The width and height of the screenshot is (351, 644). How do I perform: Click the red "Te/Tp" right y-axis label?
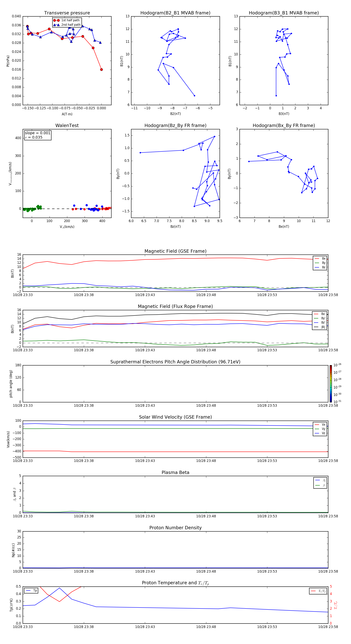point(336,605)
